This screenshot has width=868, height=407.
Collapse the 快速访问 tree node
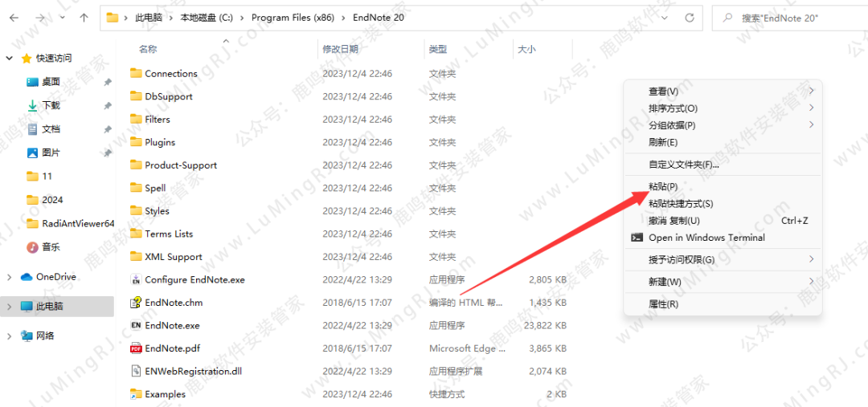pyautogui.click(x=10, y=58)
